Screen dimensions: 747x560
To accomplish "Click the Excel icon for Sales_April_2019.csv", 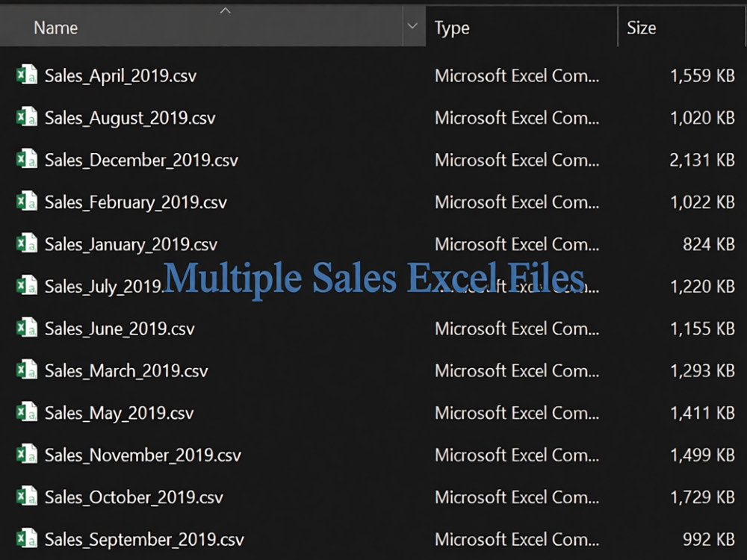I will click(27, 75).
